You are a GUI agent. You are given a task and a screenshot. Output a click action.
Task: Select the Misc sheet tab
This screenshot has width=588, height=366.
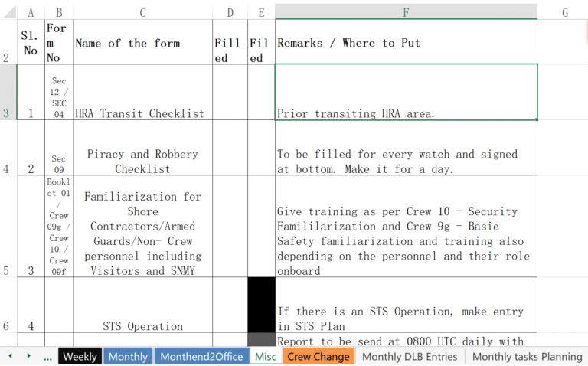point(266,357)
